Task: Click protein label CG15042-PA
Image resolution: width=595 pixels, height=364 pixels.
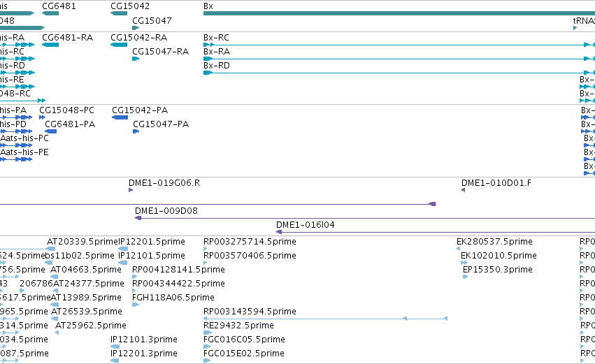Action: 140,110
